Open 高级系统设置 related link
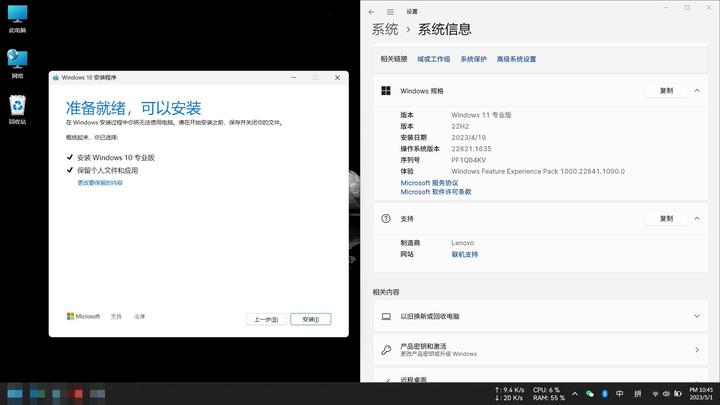This screenshot has height=405, width=720. [516, 59]
